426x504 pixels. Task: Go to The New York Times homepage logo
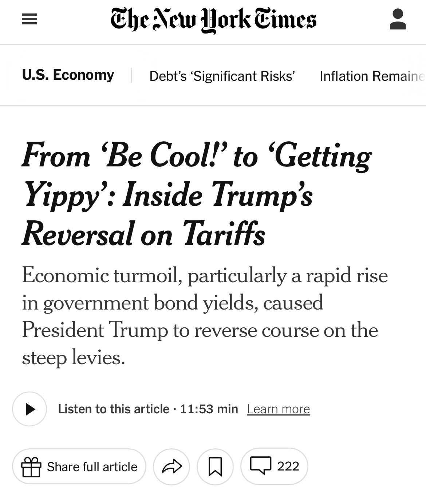(213, 20)
